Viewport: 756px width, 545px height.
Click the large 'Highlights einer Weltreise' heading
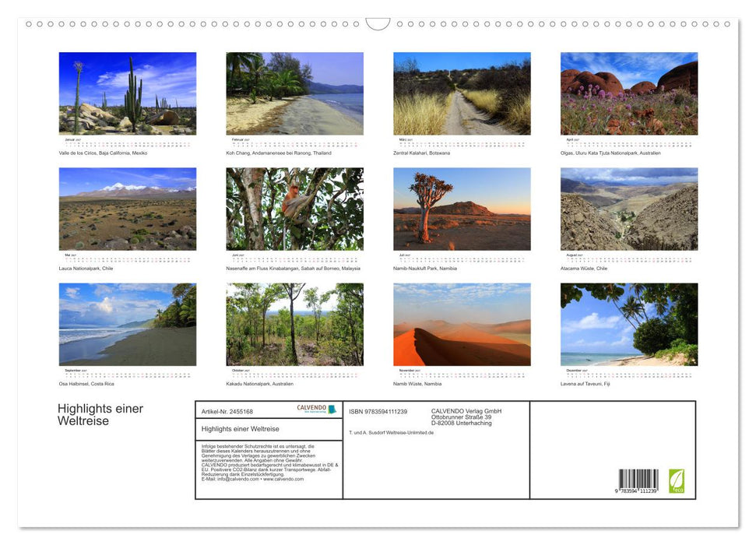coord(100,415)
